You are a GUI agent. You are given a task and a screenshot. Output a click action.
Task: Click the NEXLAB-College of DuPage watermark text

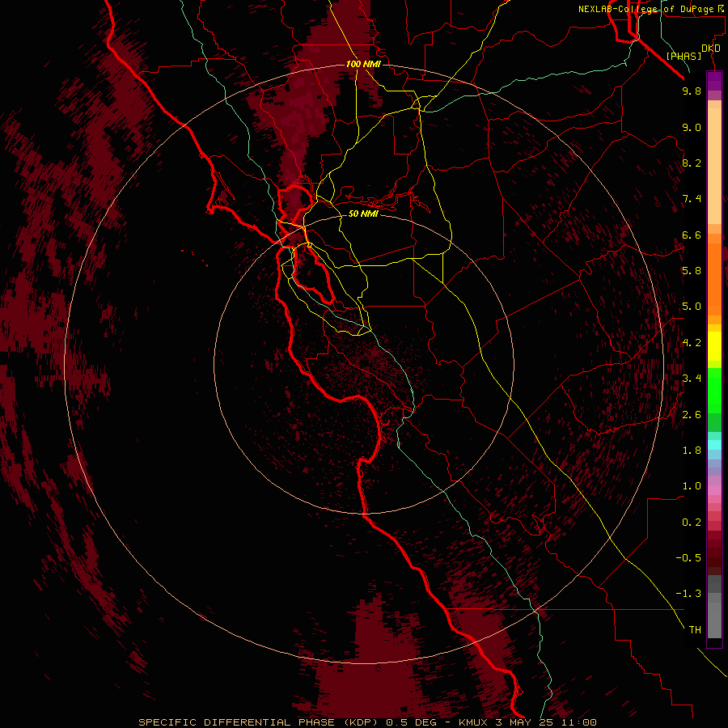click(x=651, y=9)
